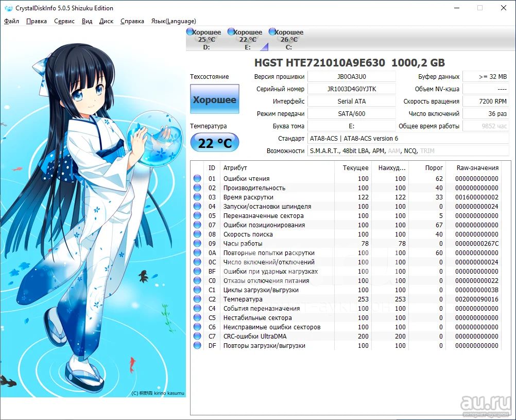Select disk E: at 22 °C
Viewport: 516px width, 420px height.
(248, 40)
